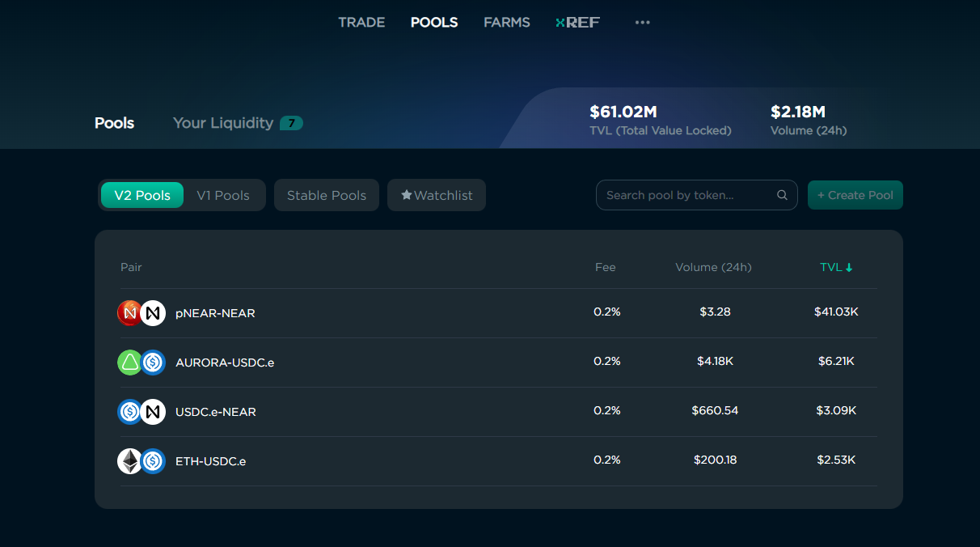The height and width of the screenshot is (547, 980).
Task: Click the star icon on Watchlist
Action: click(407, 195)
